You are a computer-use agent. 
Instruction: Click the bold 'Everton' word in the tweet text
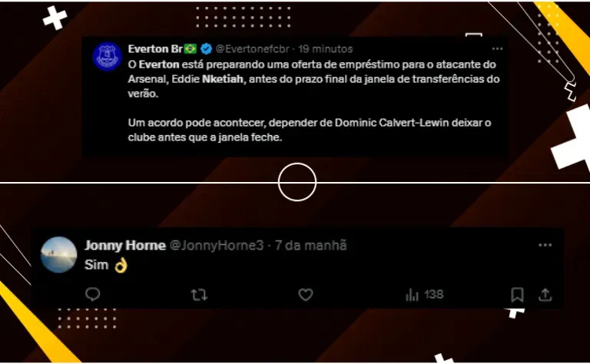click(x=159, y=65)
